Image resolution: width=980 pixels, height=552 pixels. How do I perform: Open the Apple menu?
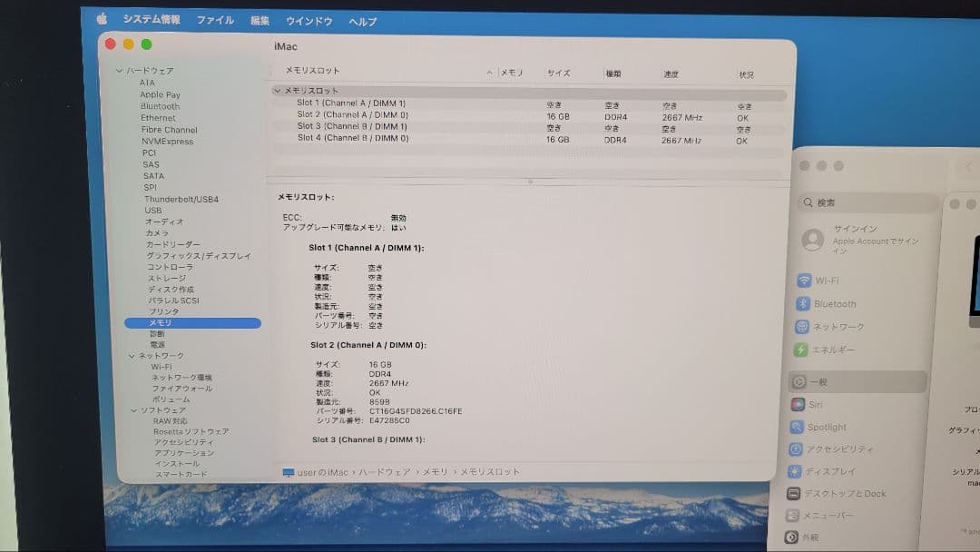[101, 17]
